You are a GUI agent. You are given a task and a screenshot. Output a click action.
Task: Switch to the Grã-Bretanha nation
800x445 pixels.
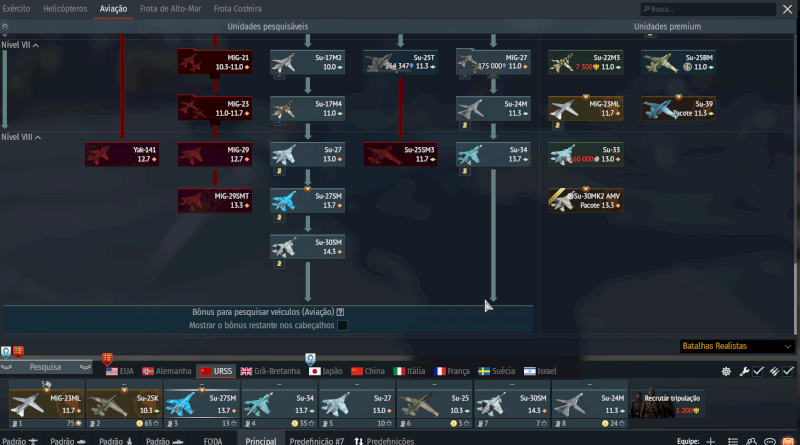[x=270, y=371]
